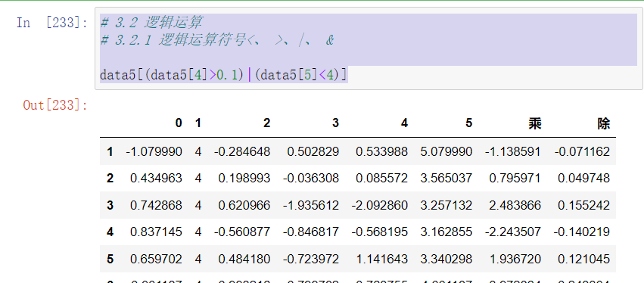Click cell value 1.936720
The width and height of the screenshot is (644, 283).
pos(515,260)
